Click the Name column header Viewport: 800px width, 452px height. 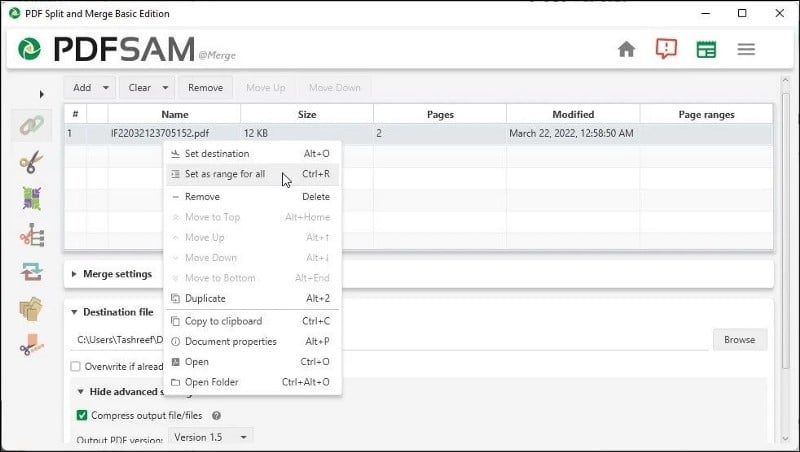[174, 114]
